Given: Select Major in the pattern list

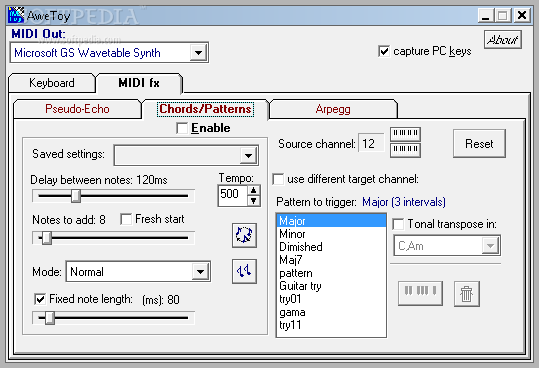Looking at the screenshot, I should (x=331, y=221).
